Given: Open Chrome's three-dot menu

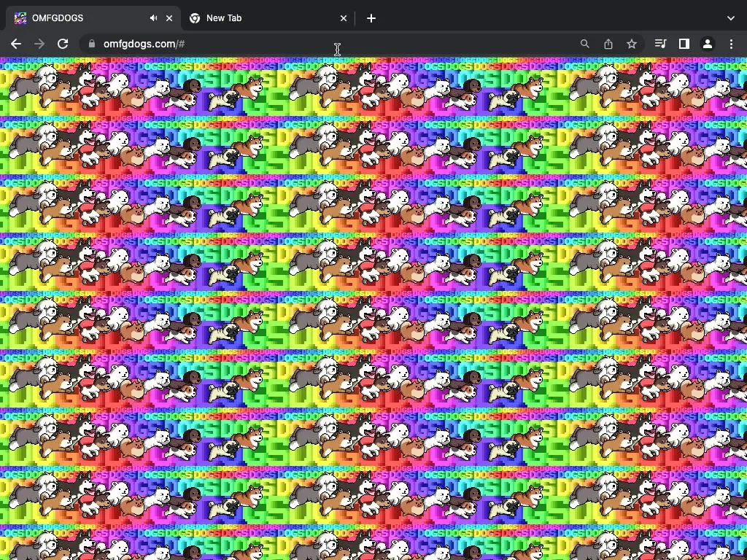Looking at the screenshot, I should pyautogui.click(x=731, y=44).
